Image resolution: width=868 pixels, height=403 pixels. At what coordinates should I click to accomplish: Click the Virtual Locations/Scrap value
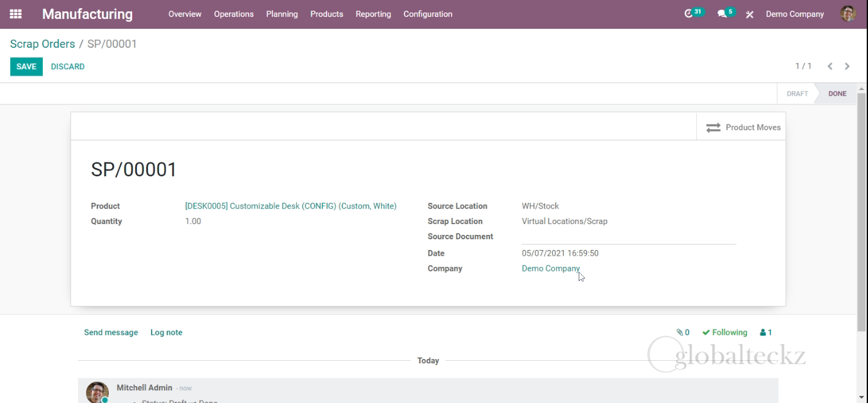pos(565,221)
